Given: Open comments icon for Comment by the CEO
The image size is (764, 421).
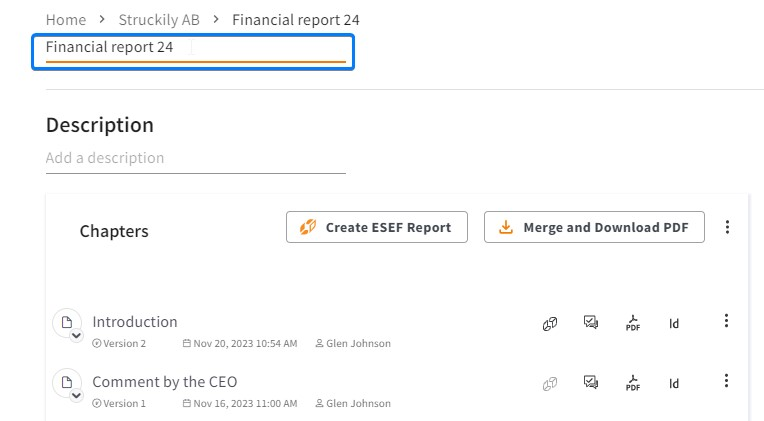Looking at the screenshot, I should 591,382.
